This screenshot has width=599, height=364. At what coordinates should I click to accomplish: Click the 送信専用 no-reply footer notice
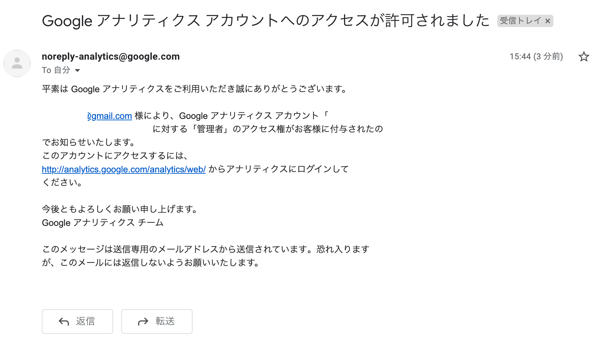[x=206, y=256]
